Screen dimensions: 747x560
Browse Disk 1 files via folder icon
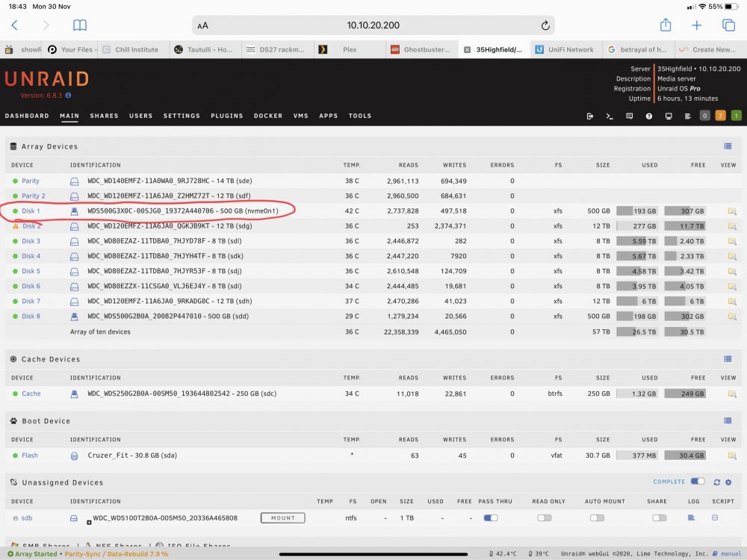(732, 211)
